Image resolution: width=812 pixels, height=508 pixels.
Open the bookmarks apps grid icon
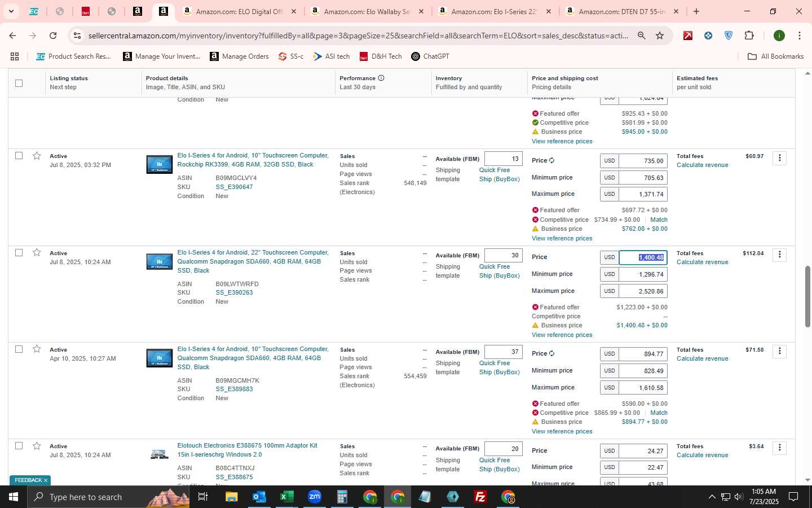tap(15, 56)
